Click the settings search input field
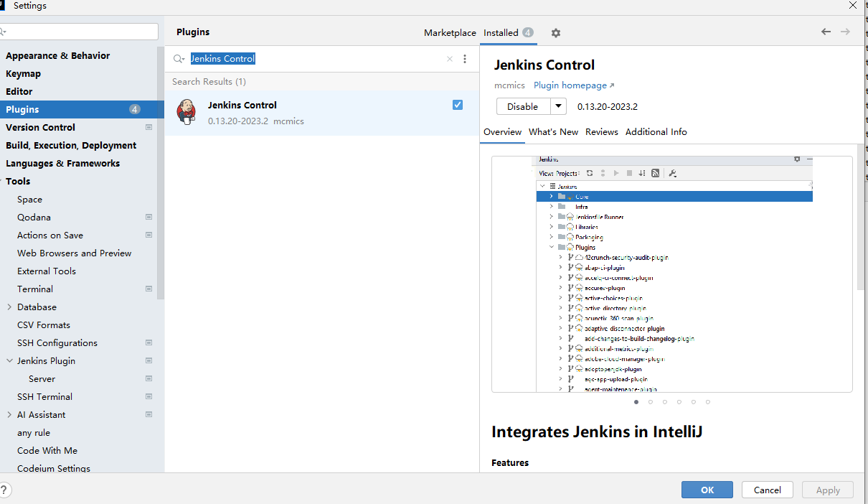This screenshot has width=868, height=504. click(79, 32)
